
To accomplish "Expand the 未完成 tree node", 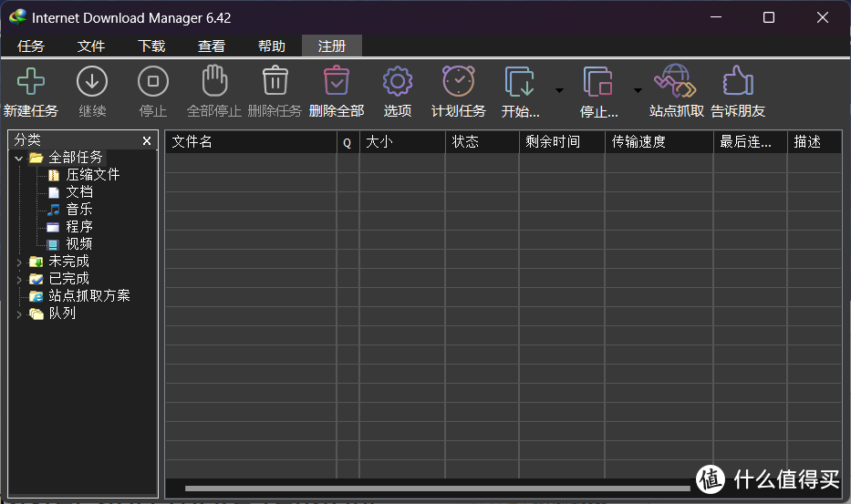I will click(x=19, y=262).
